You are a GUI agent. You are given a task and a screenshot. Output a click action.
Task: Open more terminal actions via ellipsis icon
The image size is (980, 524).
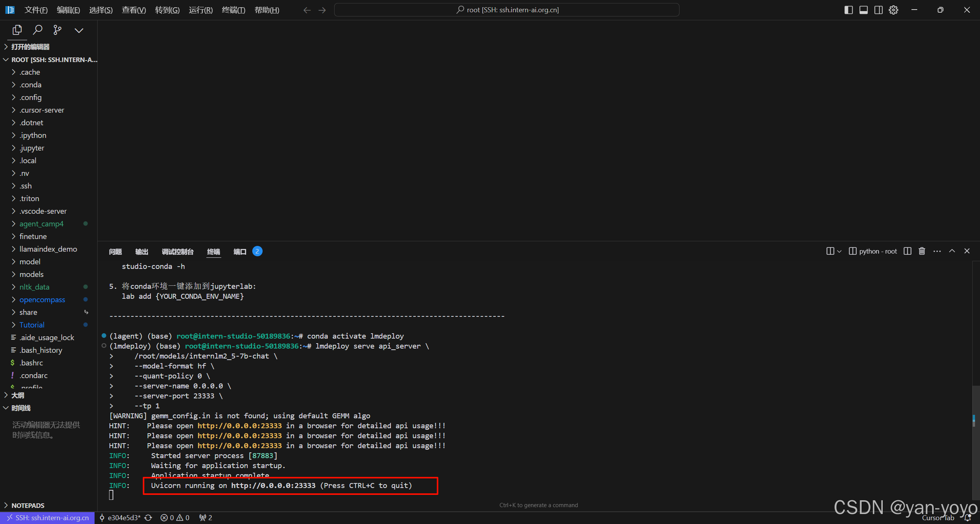pyautogui.click(x=937, y=251)
